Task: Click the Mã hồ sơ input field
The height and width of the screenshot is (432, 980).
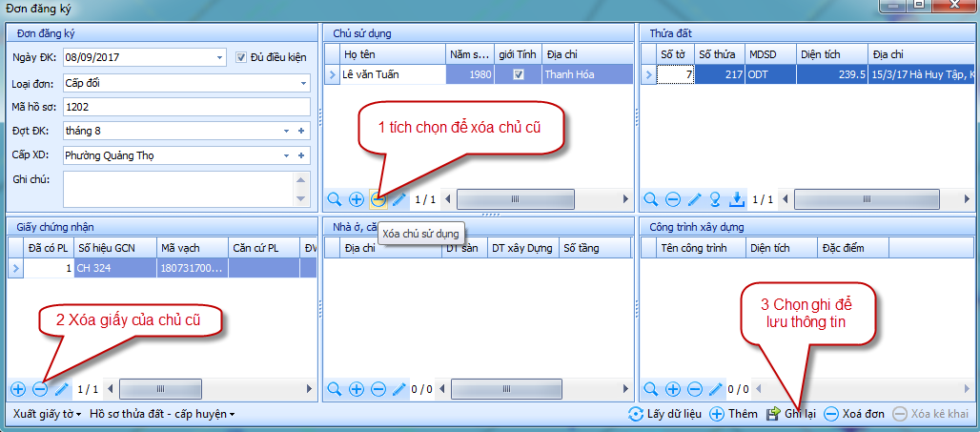Action: (186, 107)
